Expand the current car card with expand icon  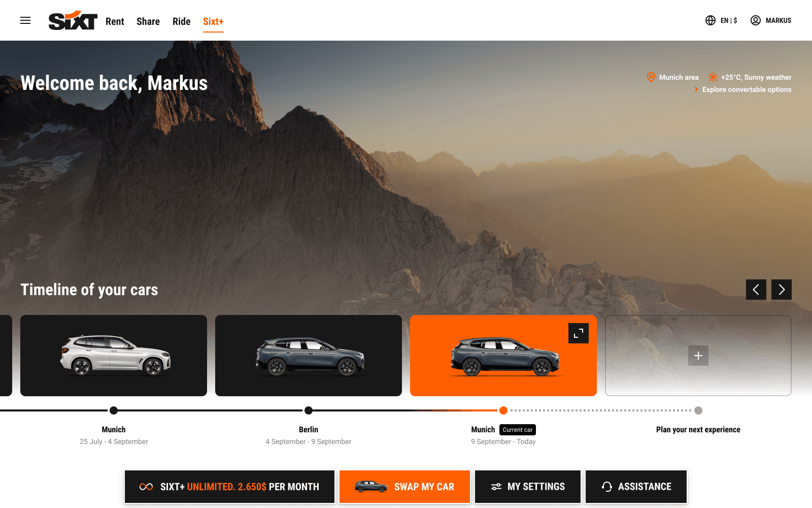[x=579, y=333]
